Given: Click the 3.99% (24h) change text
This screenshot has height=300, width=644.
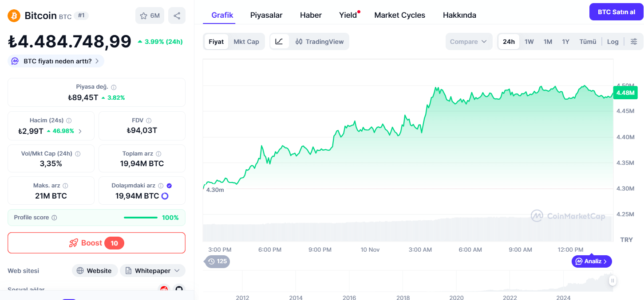Looking at the screenshot, I should (x=161, y=42).
